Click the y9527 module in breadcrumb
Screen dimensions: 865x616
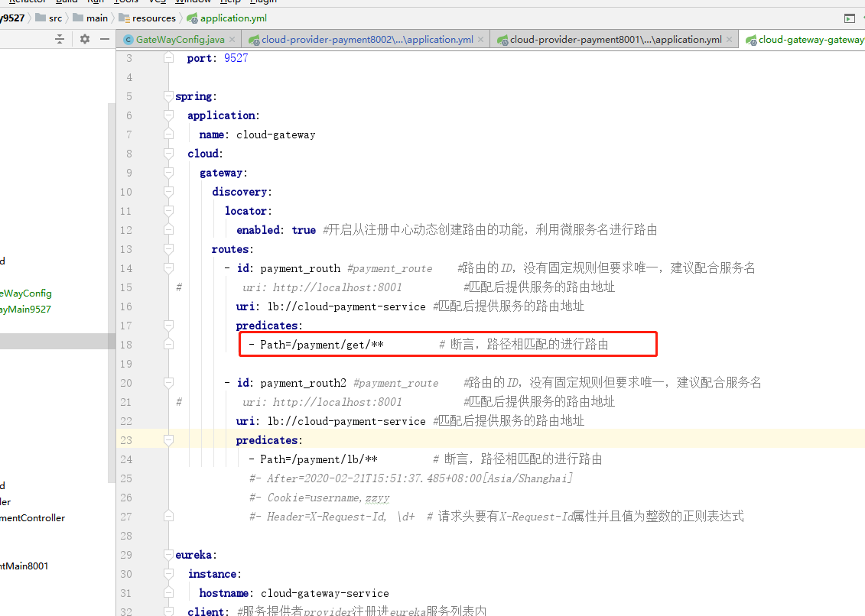[13, 18]
